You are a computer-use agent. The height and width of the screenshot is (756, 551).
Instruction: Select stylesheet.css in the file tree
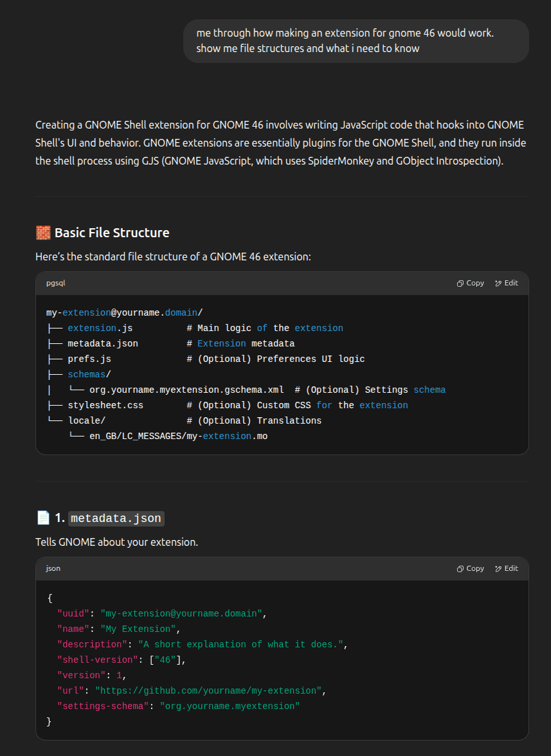pyautogui.click(x=105, y=406)
